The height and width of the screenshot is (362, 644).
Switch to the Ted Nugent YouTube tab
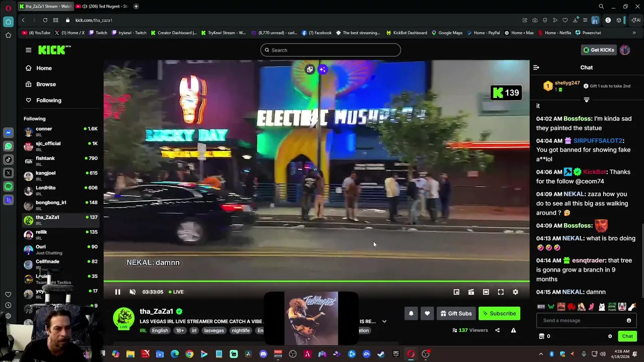pos(103,7)
